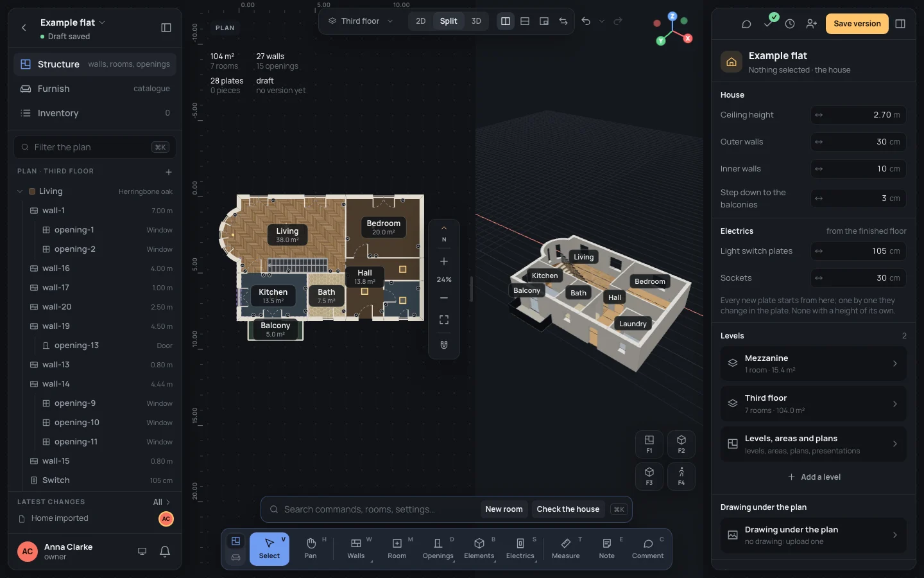Zoom out of the plan
The height and width of the screenshot is (578, 924).
coord(444,298)
